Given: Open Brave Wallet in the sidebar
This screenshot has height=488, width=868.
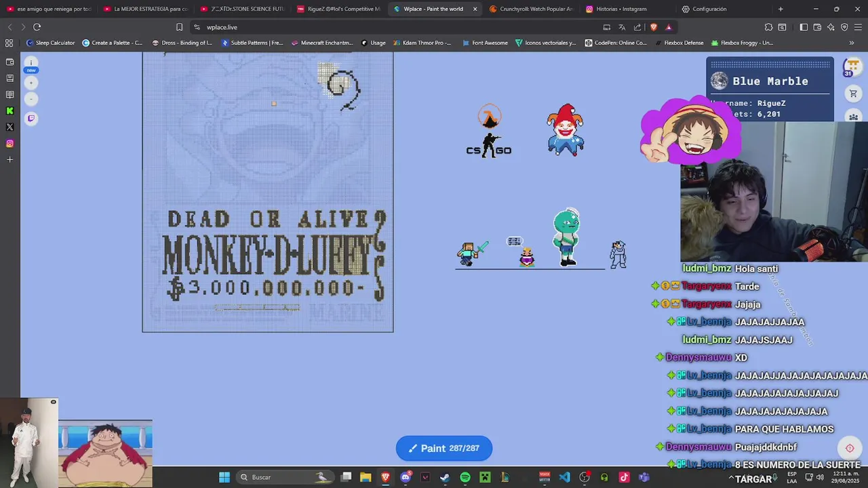Looking at the screenshot, I should pyautogui.click(x=9, y=62).
